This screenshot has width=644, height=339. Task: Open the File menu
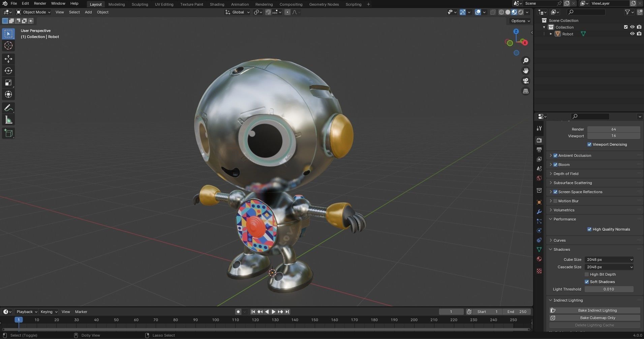coord(14,3)
